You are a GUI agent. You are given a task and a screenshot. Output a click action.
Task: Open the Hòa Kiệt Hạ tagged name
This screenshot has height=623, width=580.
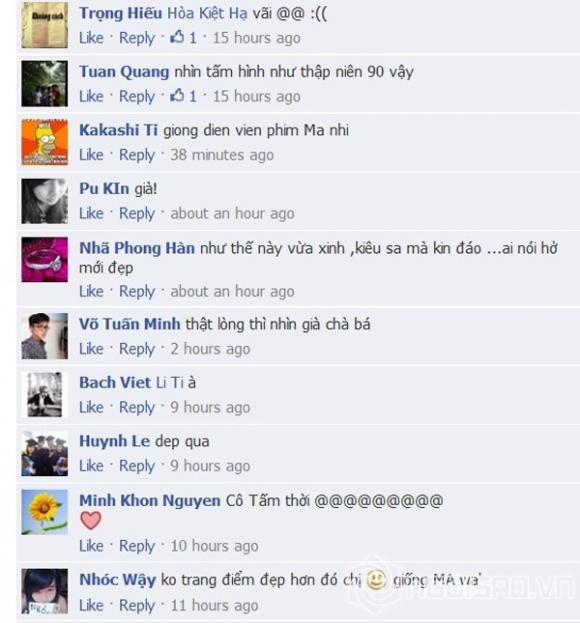(x=207, y=14)
